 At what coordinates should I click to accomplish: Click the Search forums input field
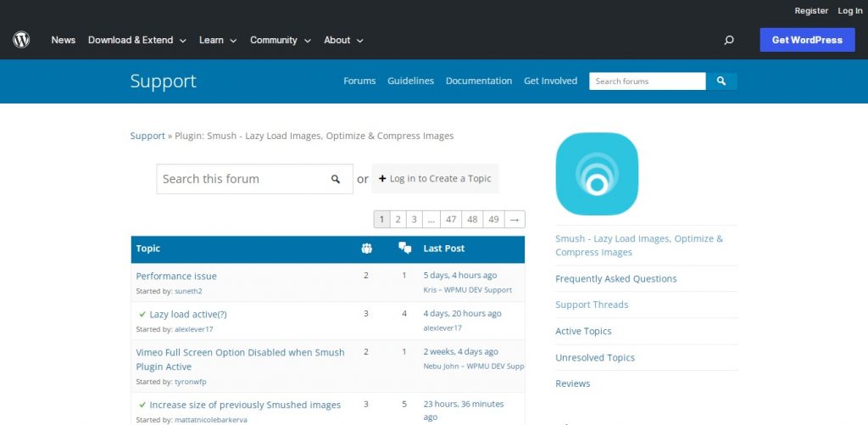[x=647, y=81]
